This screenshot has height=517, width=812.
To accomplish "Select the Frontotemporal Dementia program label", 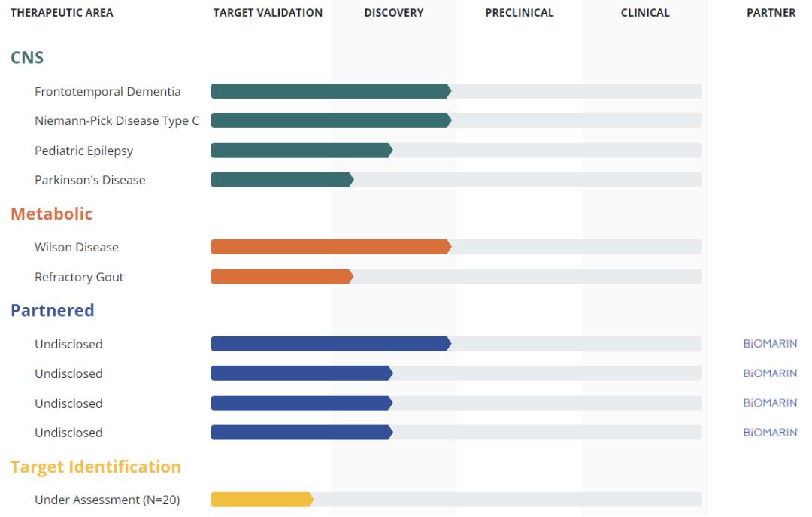I will 108,91.
